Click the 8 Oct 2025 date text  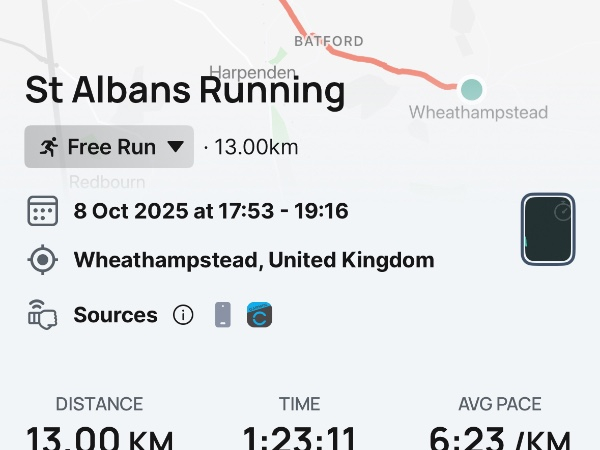click(210, 212)
